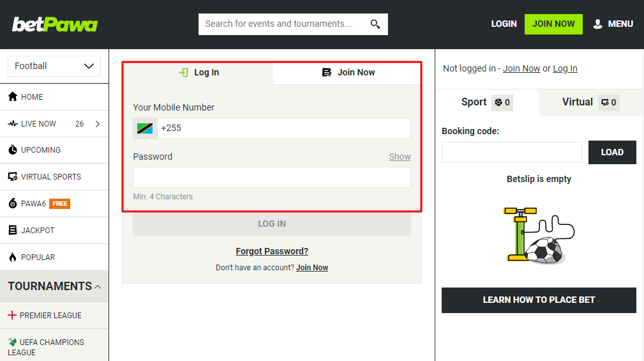Image resolution: width=644 pixels, height=361 pixels.
Task: Focus the mobile number field with +255
Action: [284, 128]
